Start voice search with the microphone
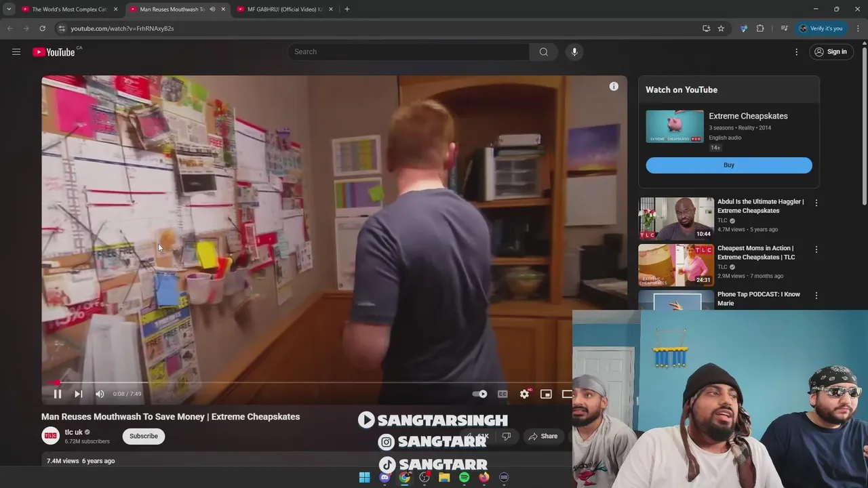This screenshot has width=868, height=488. [x=574, y=52]
